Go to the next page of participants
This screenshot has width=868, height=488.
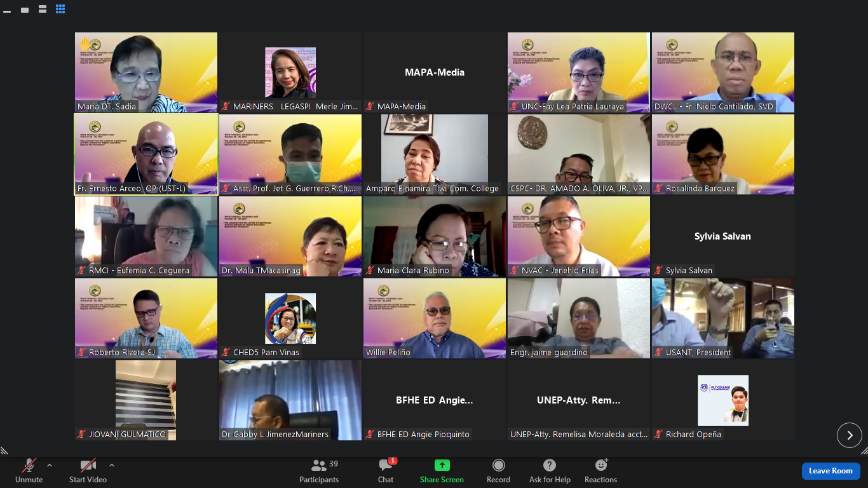pos(849,435)
